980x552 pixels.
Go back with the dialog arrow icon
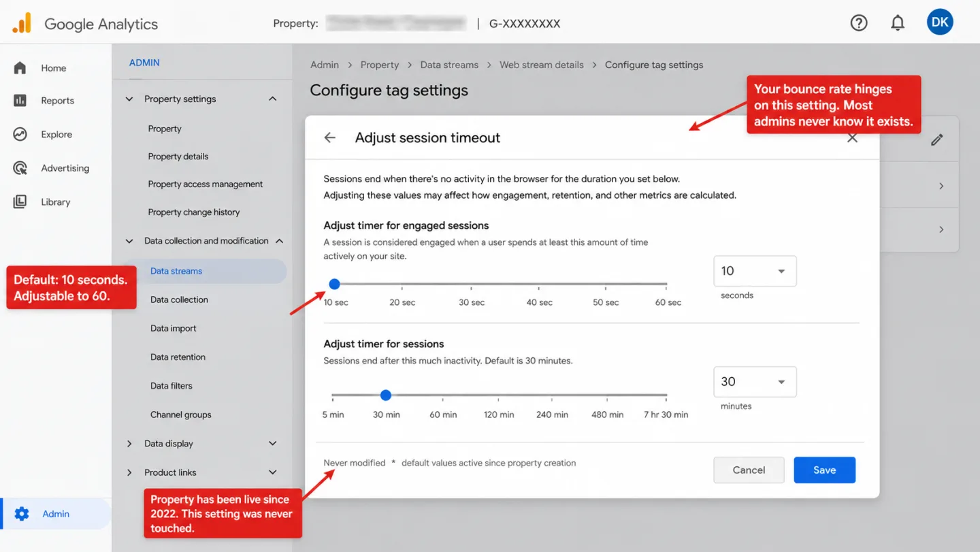point(330,137)
